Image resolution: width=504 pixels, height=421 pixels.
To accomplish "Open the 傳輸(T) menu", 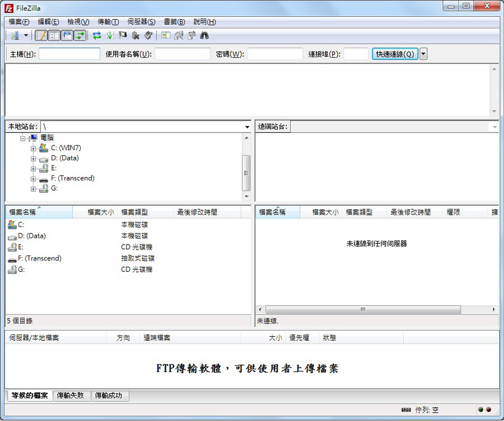I will coord(108,22).
